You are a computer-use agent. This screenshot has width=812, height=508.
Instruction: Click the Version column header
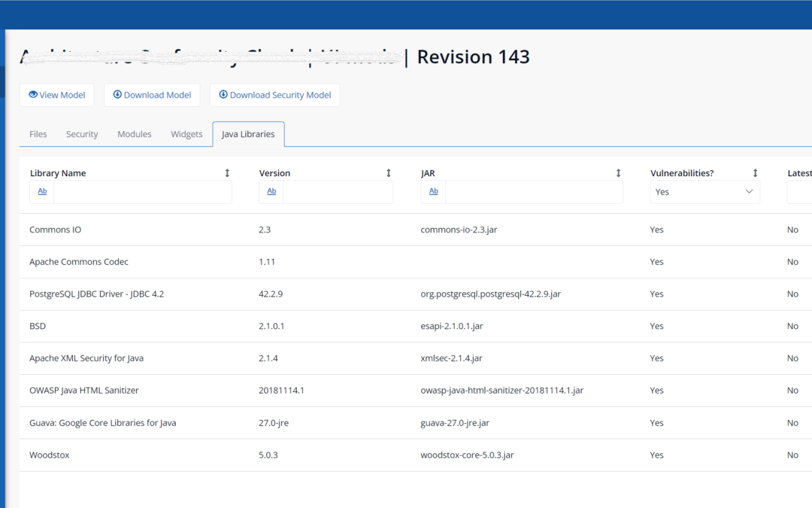274,173
